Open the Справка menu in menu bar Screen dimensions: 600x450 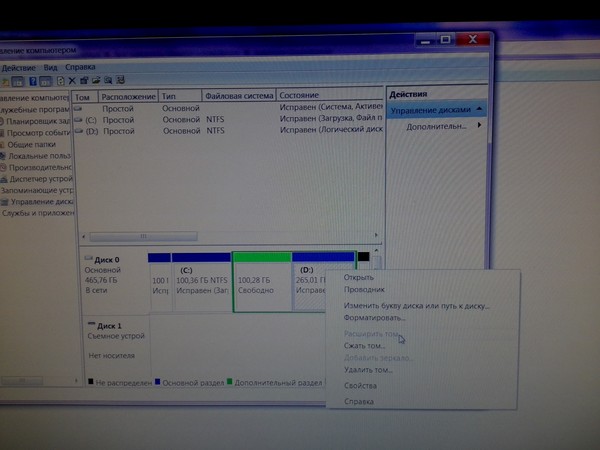80,67
